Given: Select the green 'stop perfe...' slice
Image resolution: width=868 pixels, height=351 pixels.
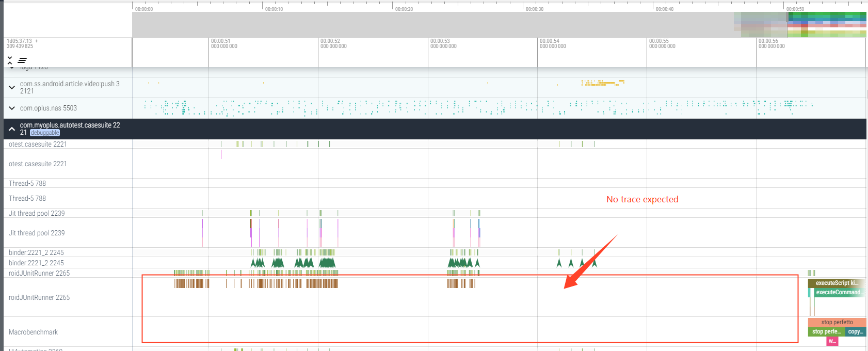Looking at the screenshot, I should [826, 331].
